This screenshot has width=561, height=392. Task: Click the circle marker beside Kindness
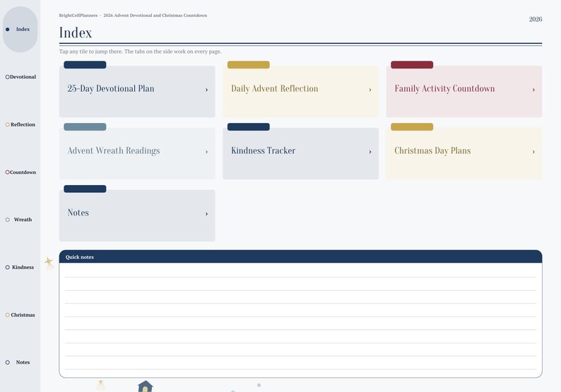tap(8, 267)
